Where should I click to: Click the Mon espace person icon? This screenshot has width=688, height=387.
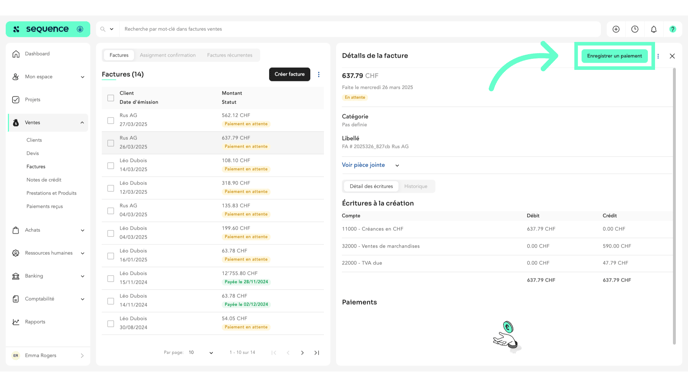point(16,77)
